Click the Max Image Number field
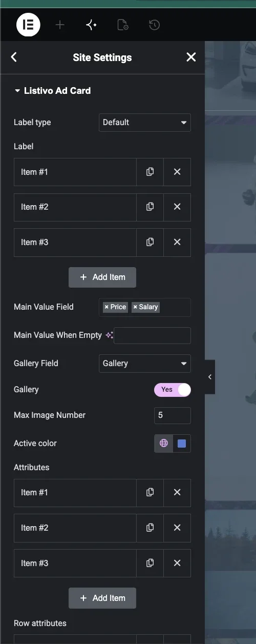Image resolution: width=256 pixels, height=644 pixels. pos(173,415)
